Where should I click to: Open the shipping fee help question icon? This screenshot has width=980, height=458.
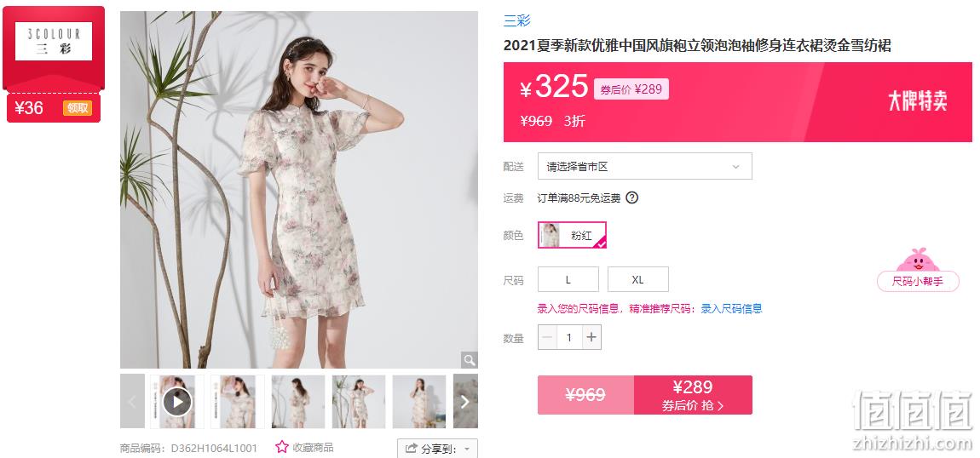click(x=632, y=198)
